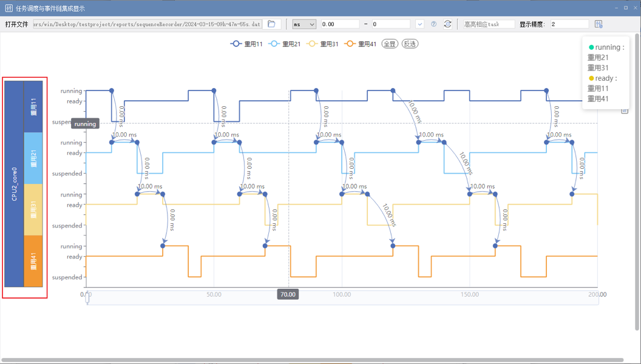Click the refresh icon in the toolbar
The height and width of the screenshot is (364, 641).
(447, 24)
